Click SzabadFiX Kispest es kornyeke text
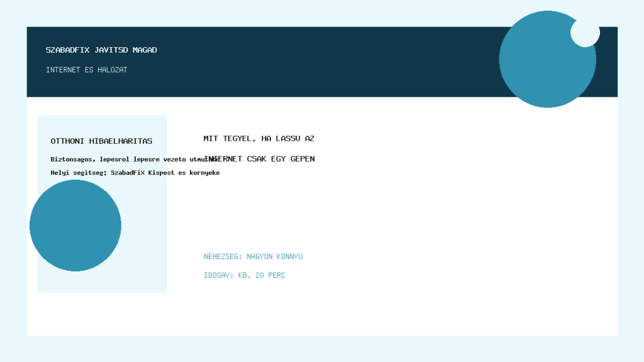Viewport: 644px width, 362px height. (x=165, y=173)
